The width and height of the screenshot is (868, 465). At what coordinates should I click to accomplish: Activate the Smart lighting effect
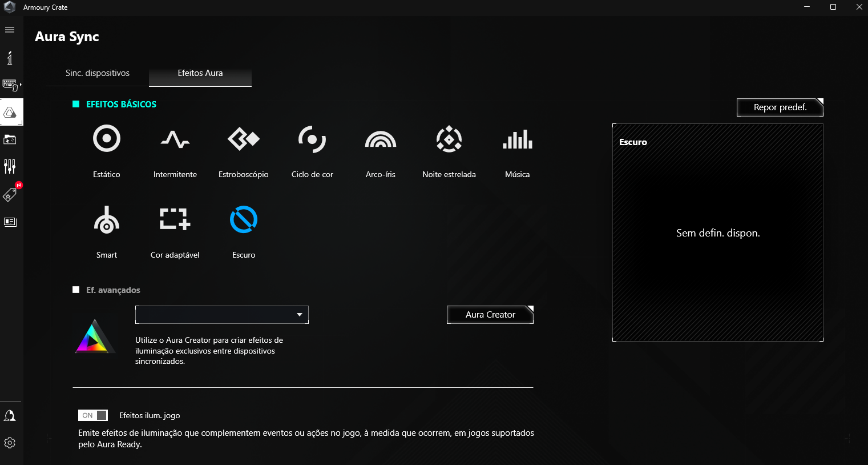(107, 219)
